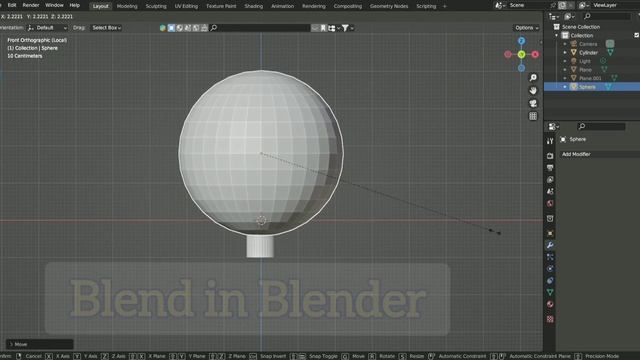
Task: Open the viewport Options dropdown
Action: coord(527,28)
